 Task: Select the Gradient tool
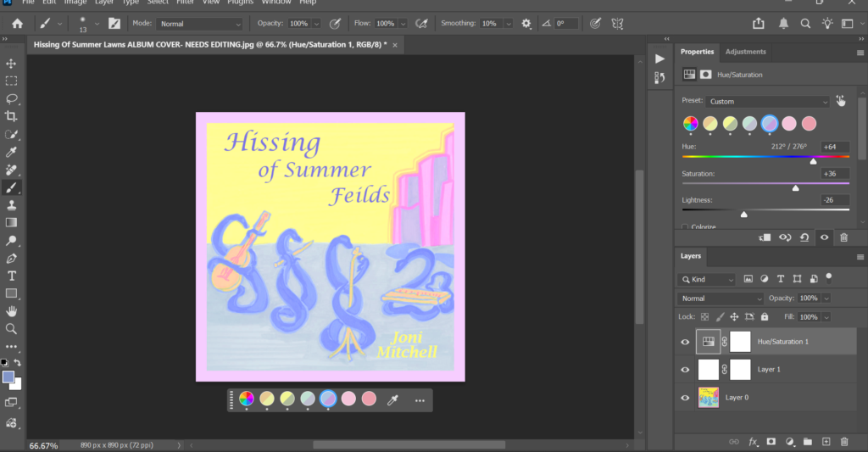pyautogui.click(x=11, y=223)
